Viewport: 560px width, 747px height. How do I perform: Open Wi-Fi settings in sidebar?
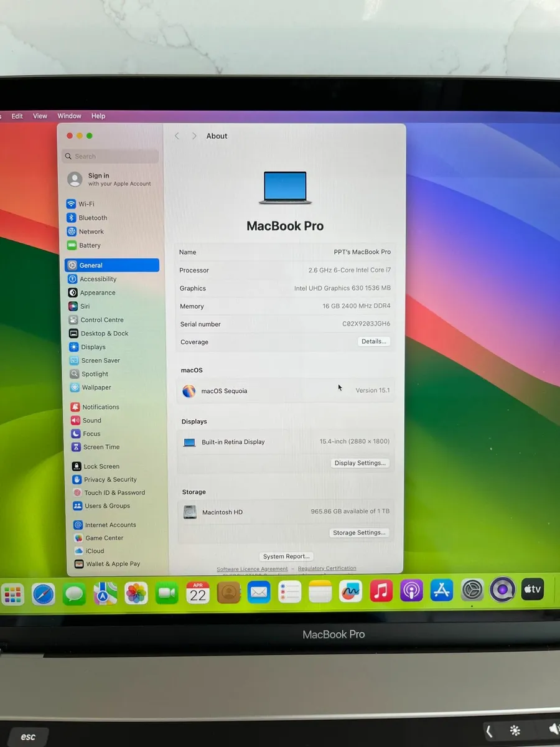[80, 204]
